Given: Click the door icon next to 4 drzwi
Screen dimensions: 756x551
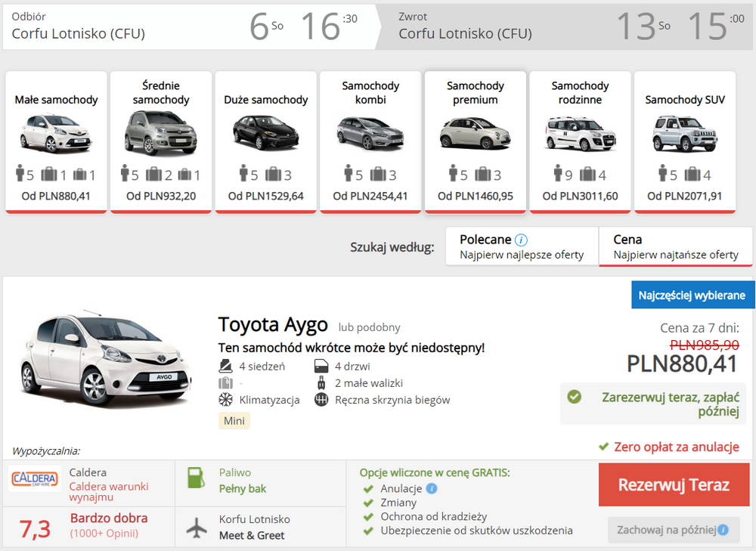Looking at the screenshot, I should [x=321, y=367].
